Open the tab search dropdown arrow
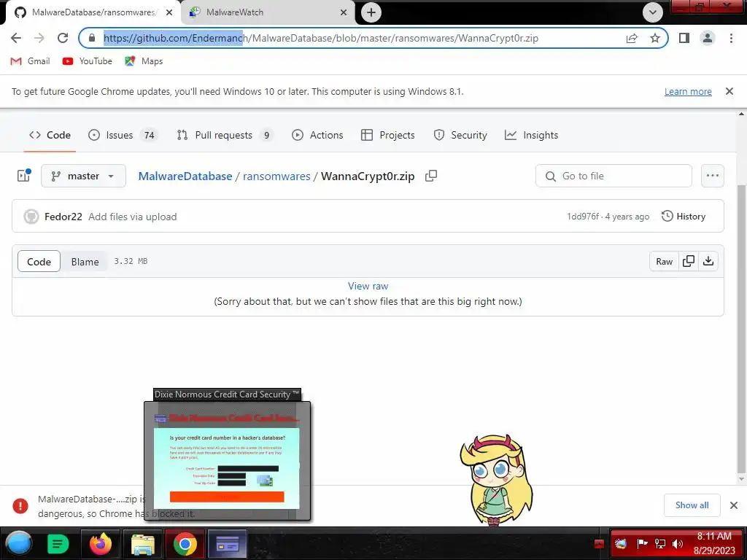Viewport: 747px width, 560px height. coord(653,12)
